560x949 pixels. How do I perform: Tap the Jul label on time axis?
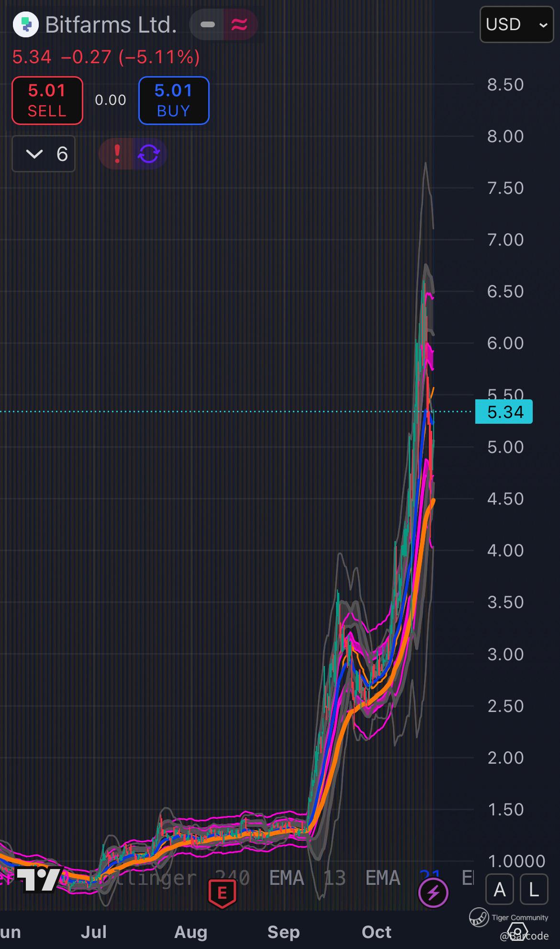(93, 932)
